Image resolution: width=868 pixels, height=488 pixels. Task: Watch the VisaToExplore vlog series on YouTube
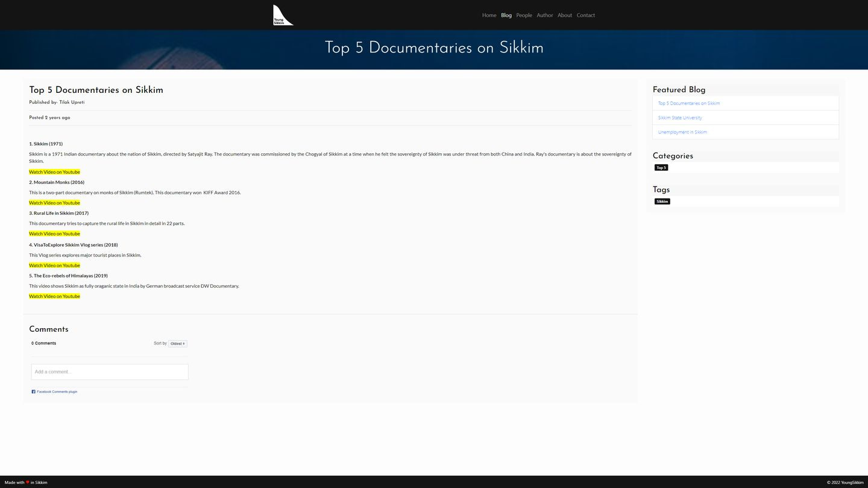[54, 265]
